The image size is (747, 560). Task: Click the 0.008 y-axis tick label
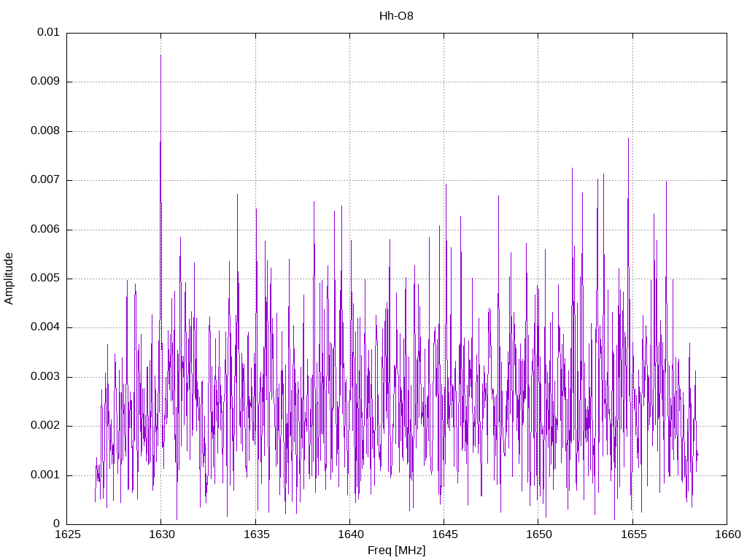(45, 131)
